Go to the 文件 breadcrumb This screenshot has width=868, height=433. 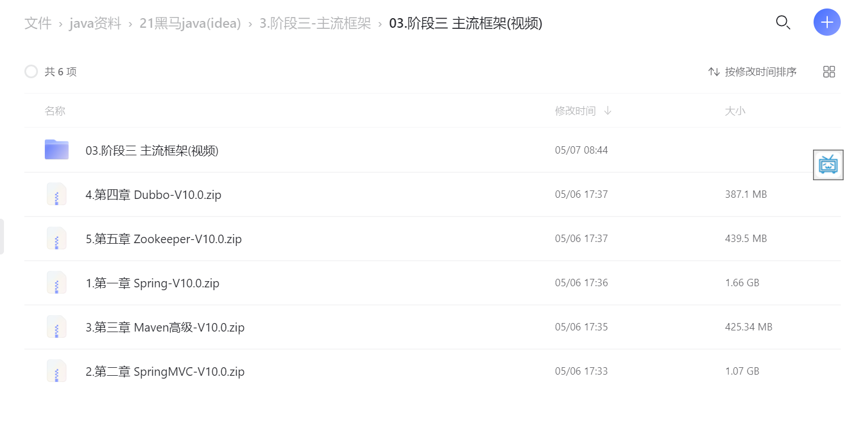tap(38, 23)
